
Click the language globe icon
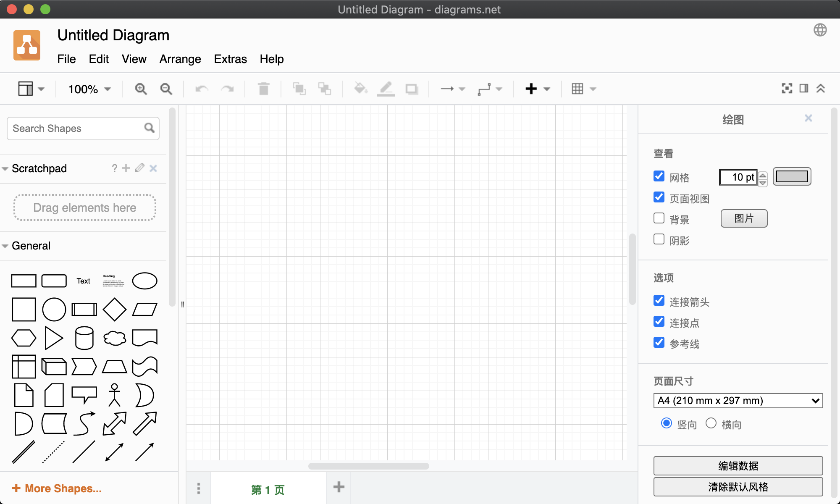(820, 30)
